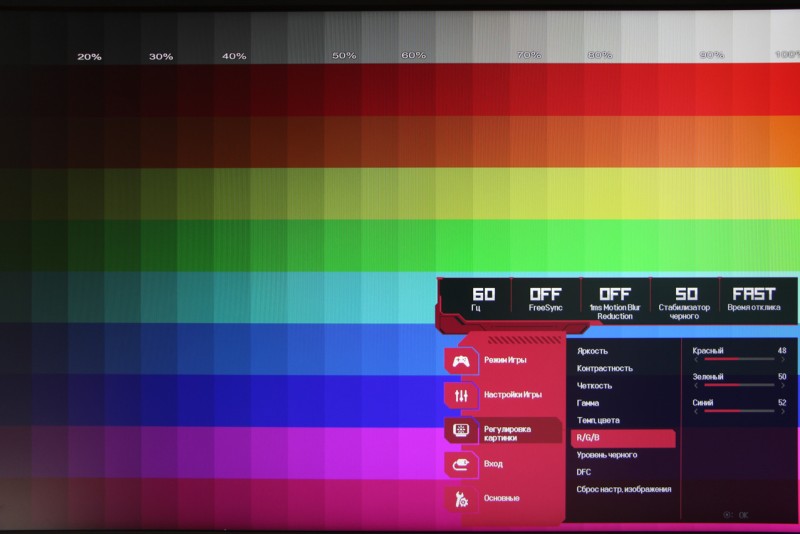Click the 60 Гц refresh rate readout
The width and height of the screenshot is (800, 534).
click(483, 299)
